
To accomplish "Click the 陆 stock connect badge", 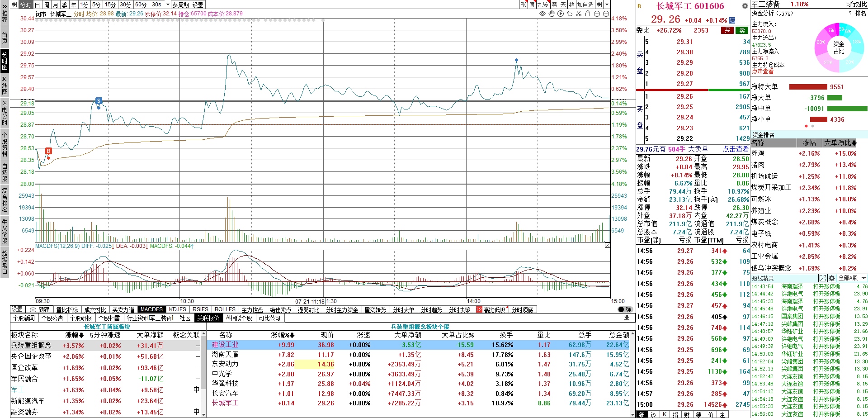I will pyautogui.click(x=732, y=20).
